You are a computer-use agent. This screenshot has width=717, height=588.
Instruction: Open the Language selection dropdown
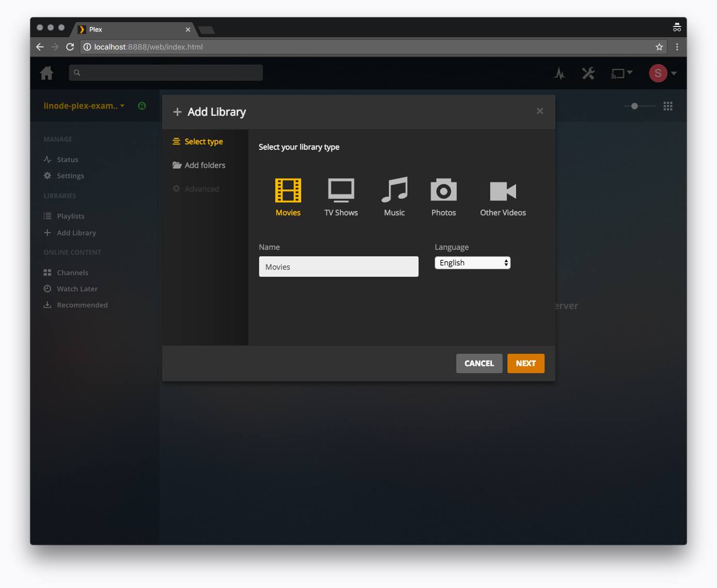(x=472, y=263)
